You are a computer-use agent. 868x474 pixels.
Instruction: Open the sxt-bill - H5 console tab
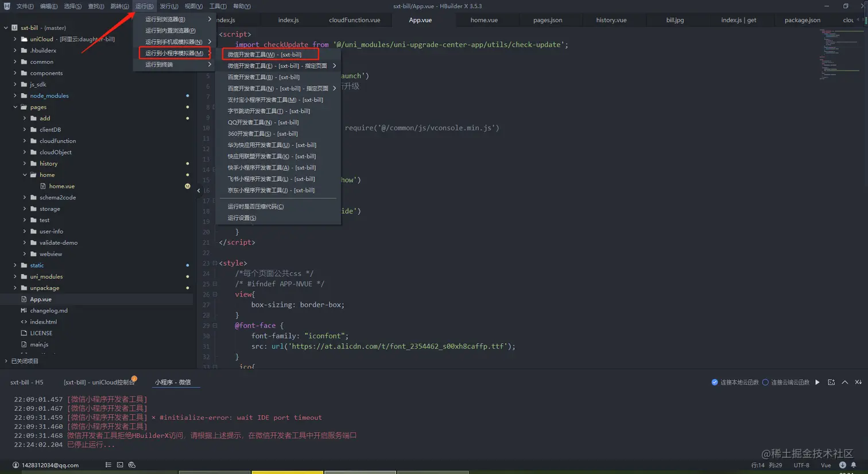click(27, 383)
